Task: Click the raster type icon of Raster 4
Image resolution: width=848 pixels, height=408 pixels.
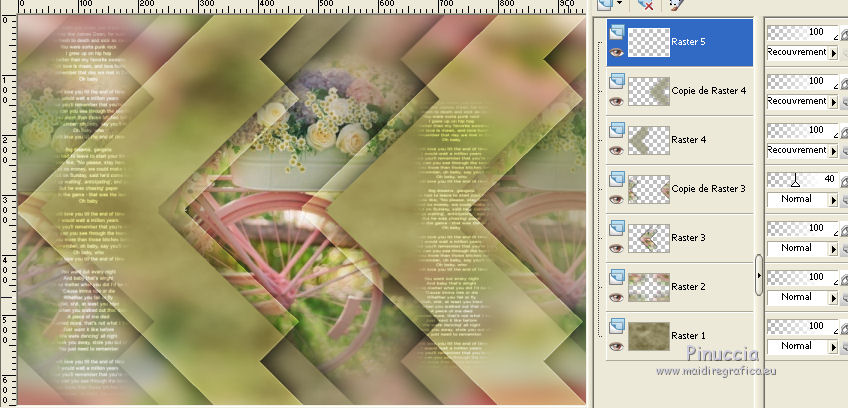Action: tap(617, 130)
